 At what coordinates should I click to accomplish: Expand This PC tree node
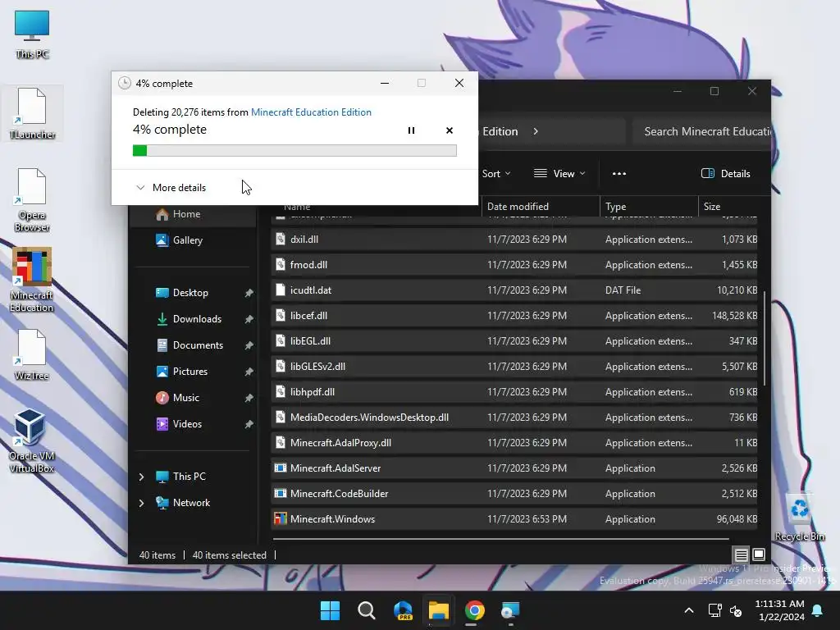[141, 477]
